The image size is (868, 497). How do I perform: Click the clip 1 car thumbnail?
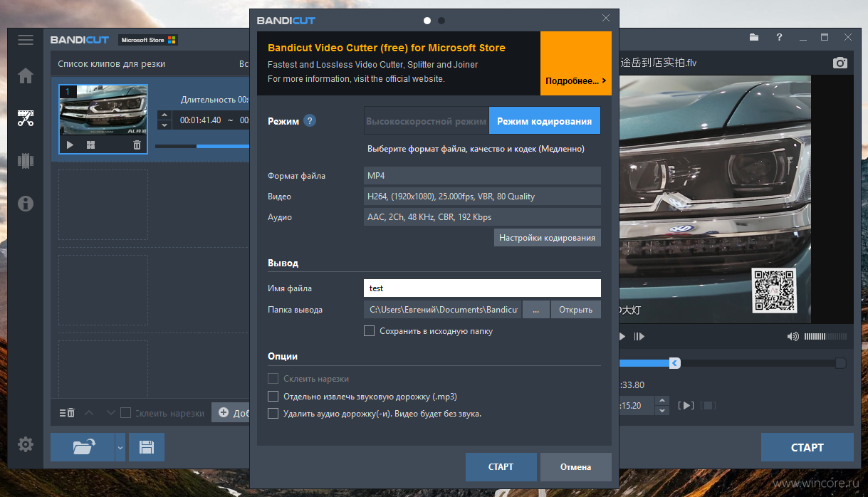click(x=103, y=110)
